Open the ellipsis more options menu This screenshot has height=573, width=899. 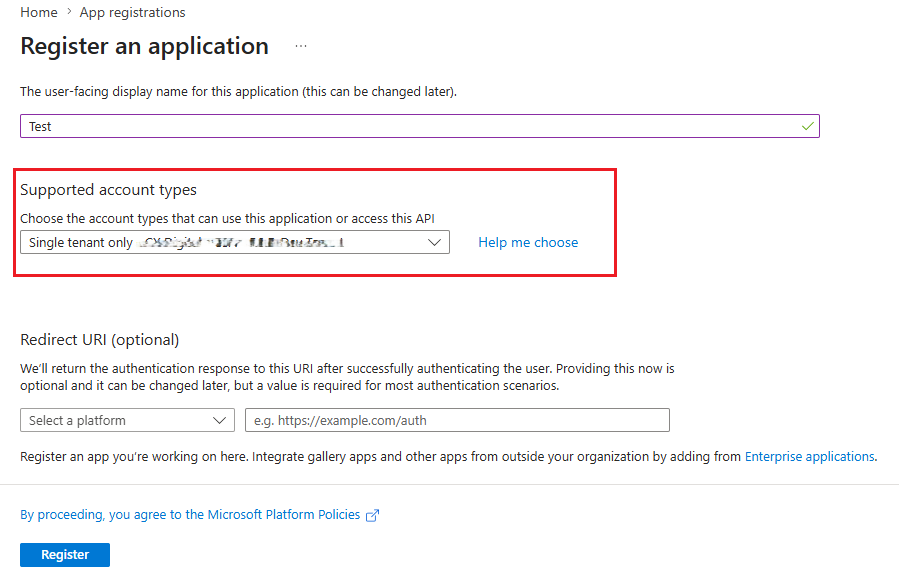(301, 46)
